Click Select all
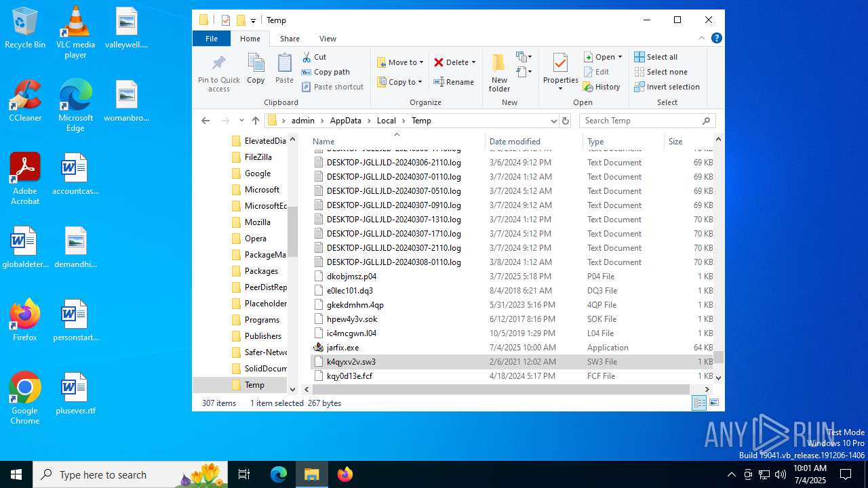 coord(656,57)
